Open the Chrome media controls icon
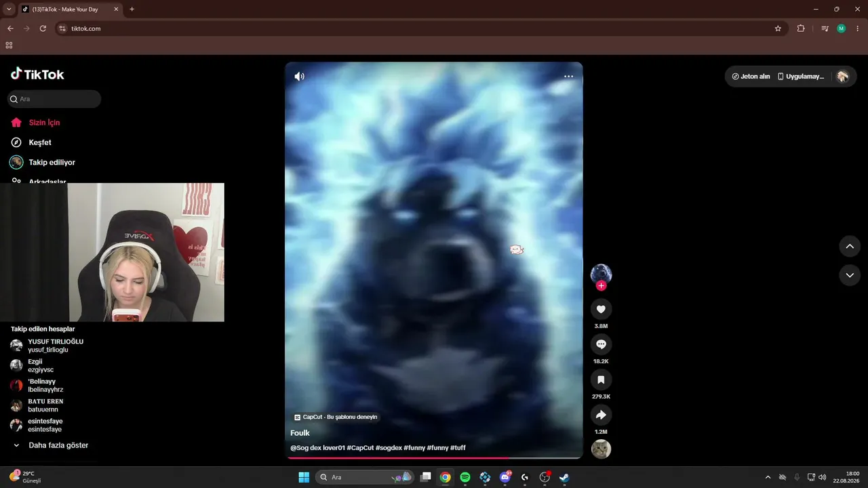This screenshot has width=868, height=488. 825,28
